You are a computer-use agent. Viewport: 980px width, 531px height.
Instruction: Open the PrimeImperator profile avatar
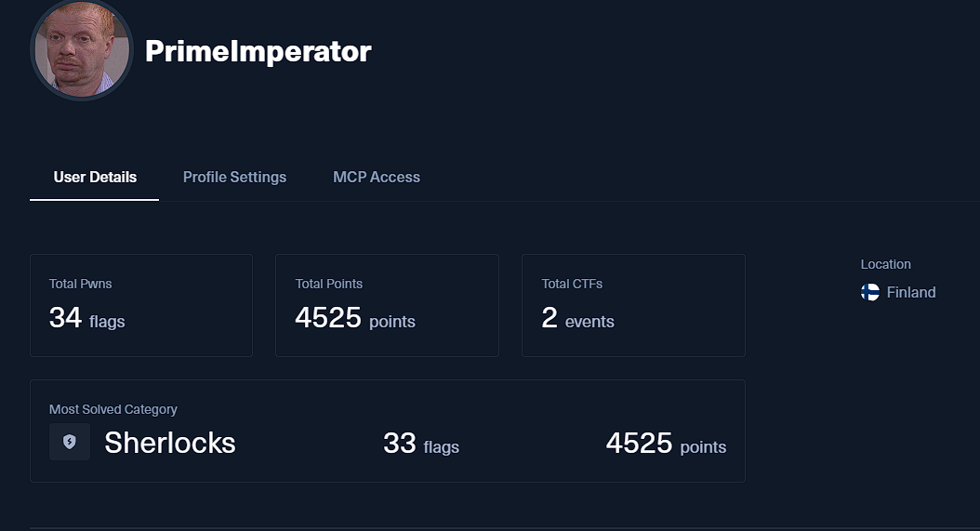pos(82,50)
